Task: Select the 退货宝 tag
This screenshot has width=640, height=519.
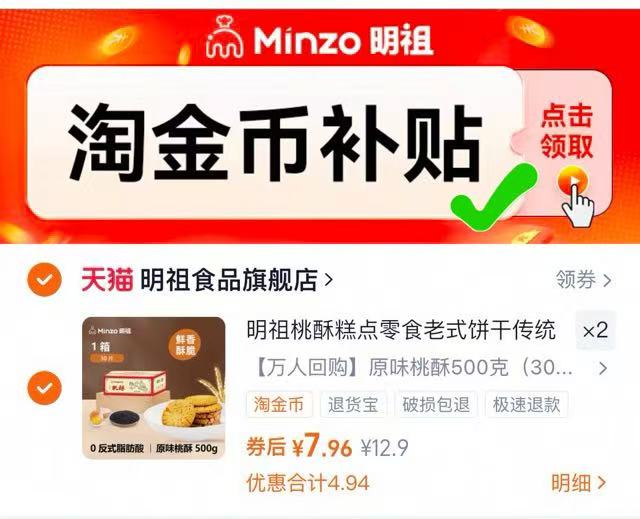Action: click(353, 404)
